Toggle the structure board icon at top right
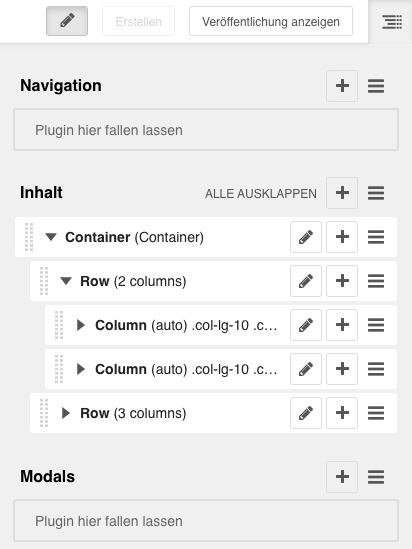The width and height of the screenshot is (412, 549). pyautogui.click(x=392, y=22)
